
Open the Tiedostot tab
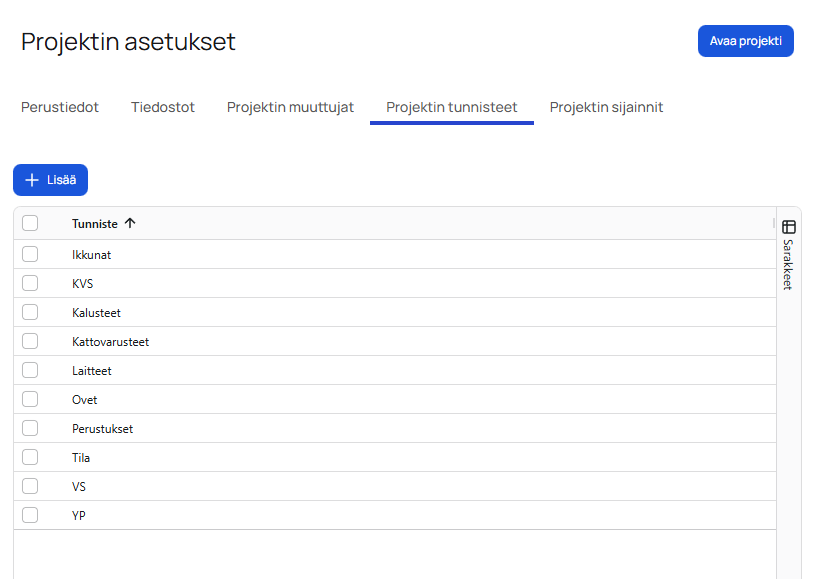click(x=162, y=107)
